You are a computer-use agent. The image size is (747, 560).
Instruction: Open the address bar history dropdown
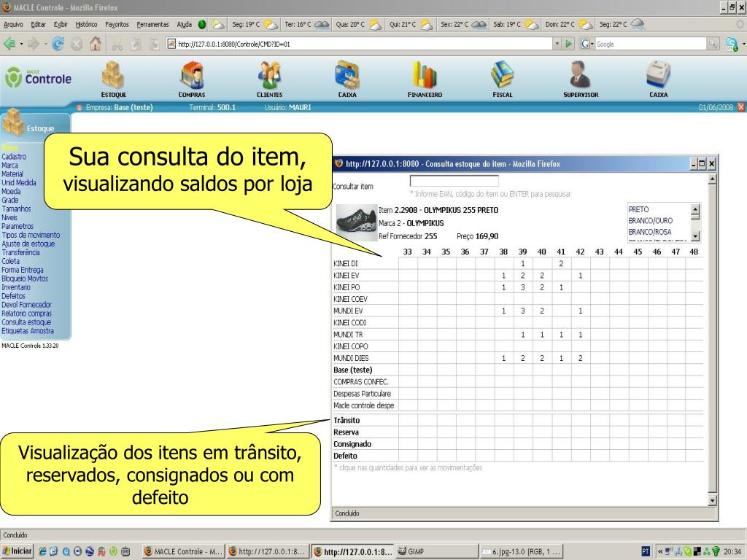coord(557,44)
